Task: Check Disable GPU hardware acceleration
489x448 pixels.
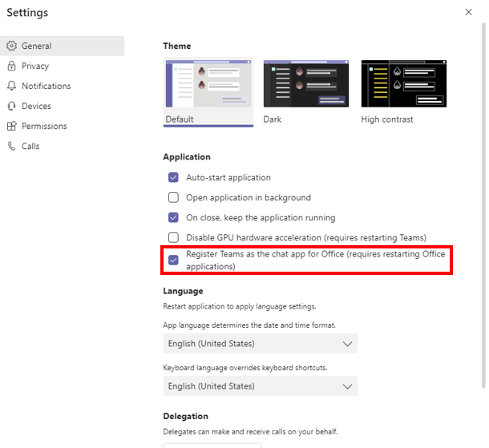Action: coord(173,237)
